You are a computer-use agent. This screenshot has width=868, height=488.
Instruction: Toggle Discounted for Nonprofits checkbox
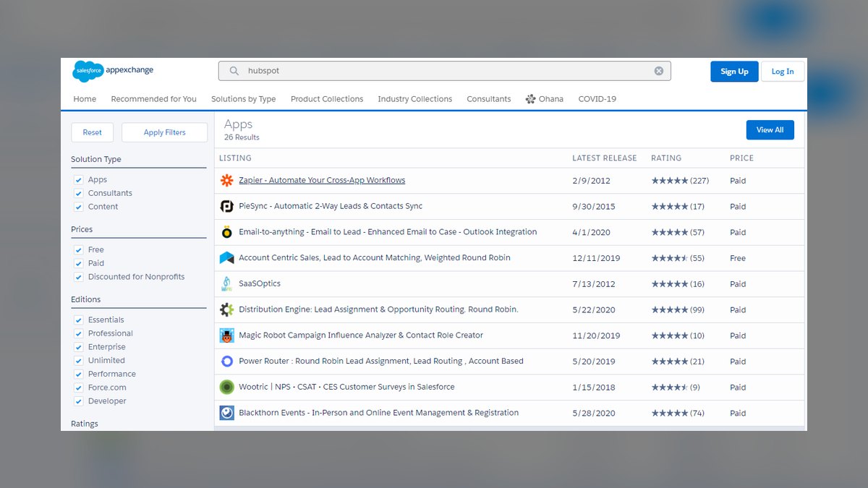point(79,277)
